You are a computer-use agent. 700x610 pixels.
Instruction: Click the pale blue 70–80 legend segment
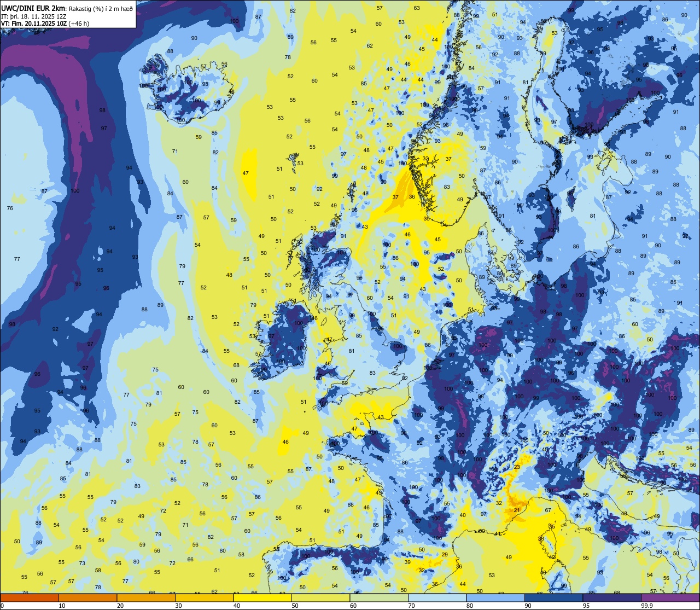(x=437, y=597)
